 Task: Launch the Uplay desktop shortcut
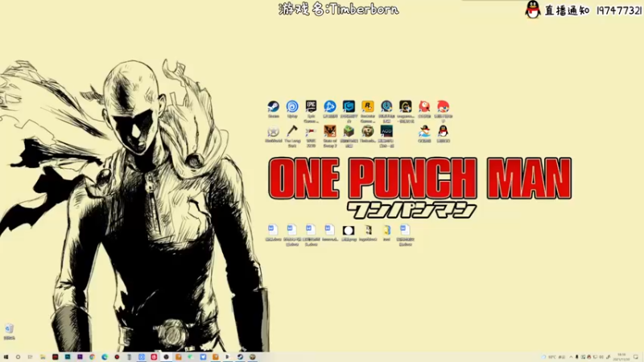click(x=292, y=107)
